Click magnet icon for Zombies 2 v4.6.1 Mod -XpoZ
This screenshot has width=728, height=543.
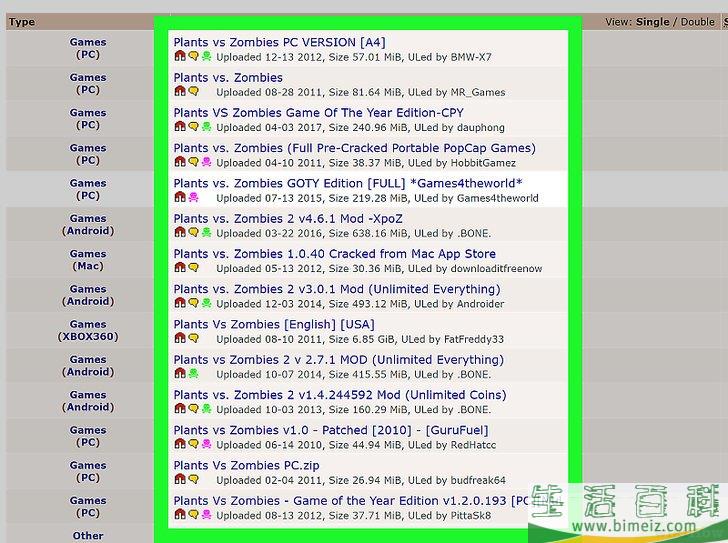(x=180, y=233)
